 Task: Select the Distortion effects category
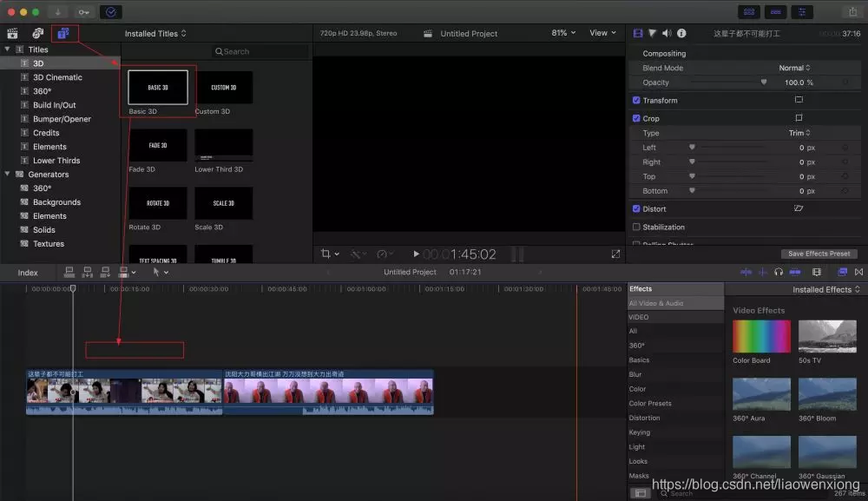[x=644, y=418]
